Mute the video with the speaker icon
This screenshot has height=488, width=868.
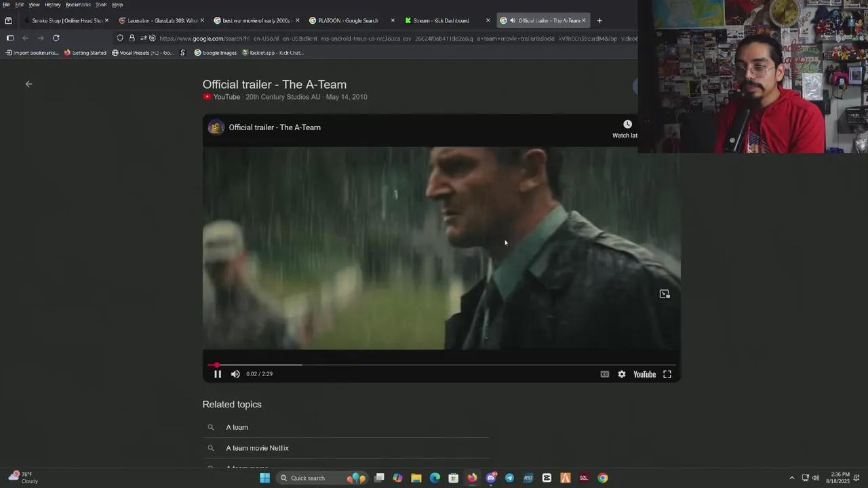pyautogui.click(x=235, y=374)
